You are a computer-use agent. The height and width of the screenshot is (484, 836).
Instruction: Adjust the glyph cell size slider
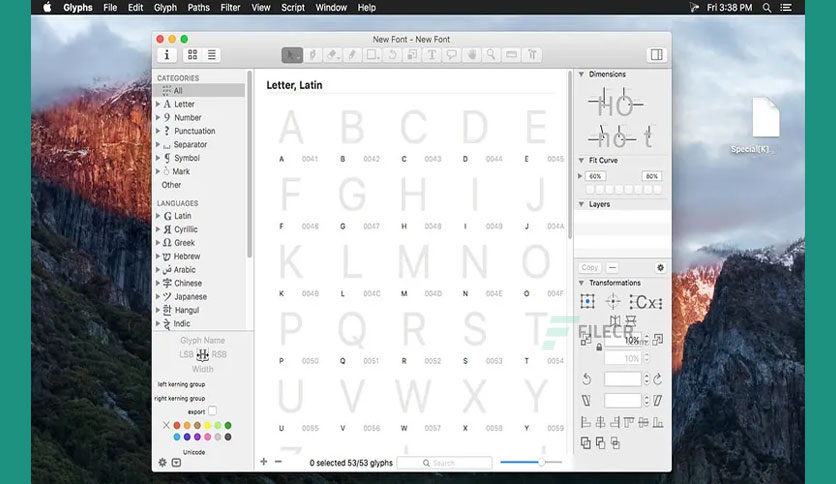[x=541, y=463]
